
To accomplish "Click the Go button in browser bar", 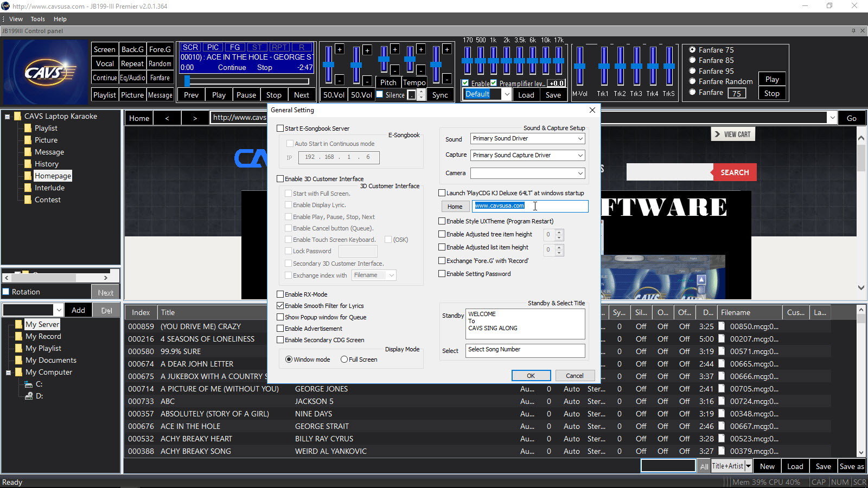I will 852,118.
